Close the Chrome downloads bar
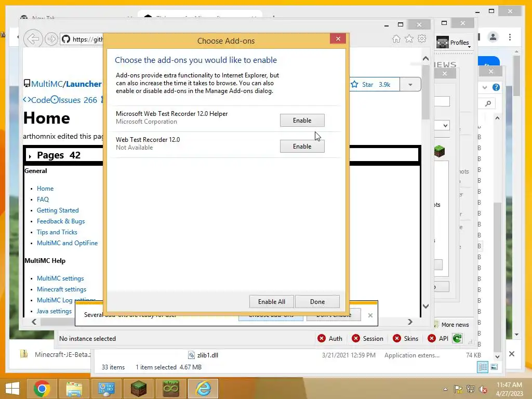The width and height of the screenshot is (532, 399). click(512, 354)
